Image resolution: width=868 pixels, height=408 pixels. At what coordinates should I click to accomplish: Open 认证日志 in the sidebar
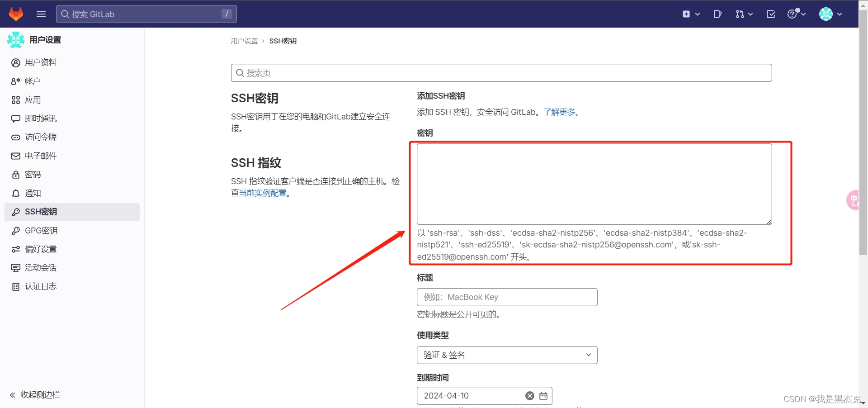[x=72, y=286]
